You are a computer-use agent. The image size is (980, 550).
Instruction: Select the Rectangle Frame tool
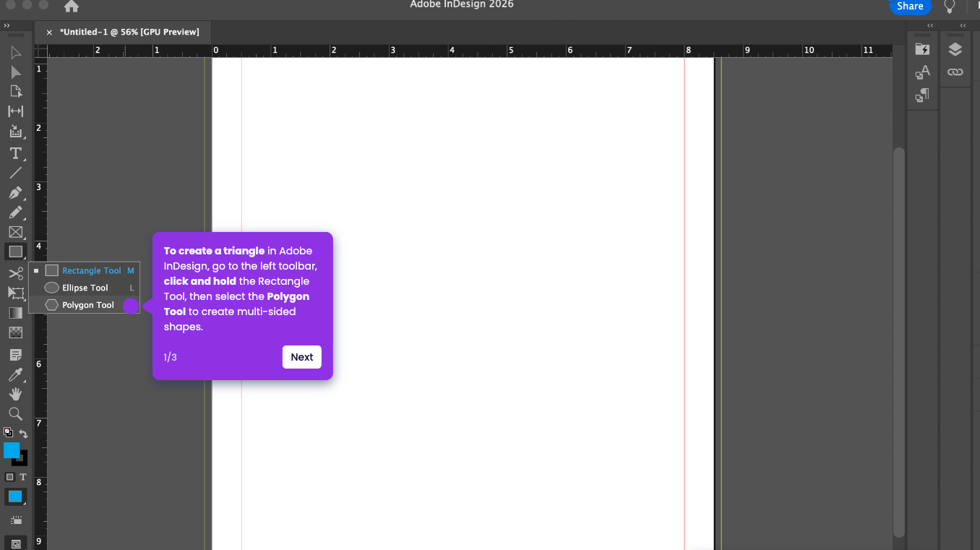point(16,232)
